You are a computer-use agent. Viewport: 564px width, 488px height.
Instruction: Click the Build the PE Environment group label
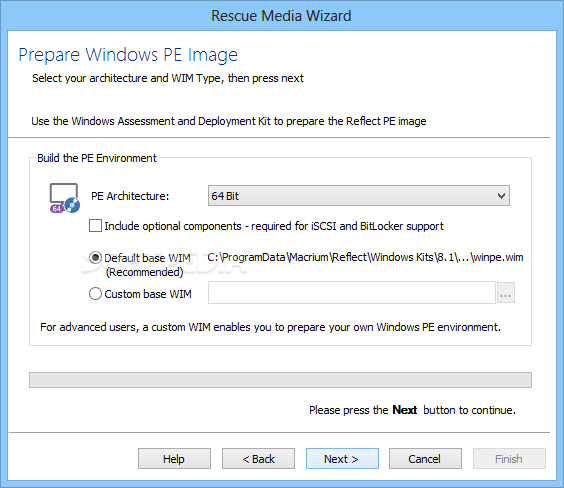pyautogui.click(x=97, y=158)
